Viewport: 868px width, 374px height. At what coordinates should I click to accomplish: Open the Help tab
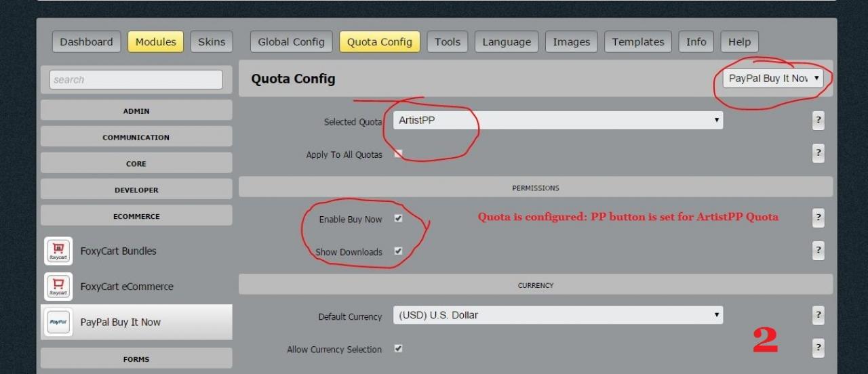tap(739, 42)
